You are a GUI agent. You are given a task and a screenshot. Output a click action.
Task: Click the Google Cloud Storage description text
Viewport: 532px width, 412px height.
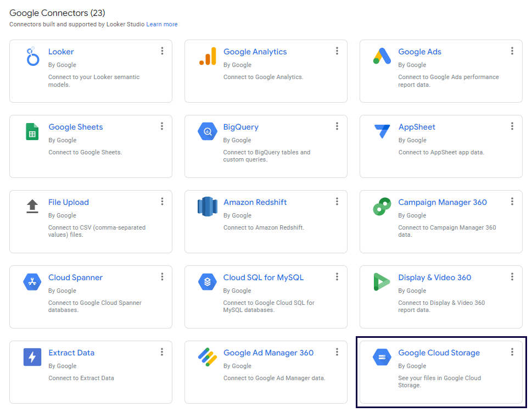[439, 382]
